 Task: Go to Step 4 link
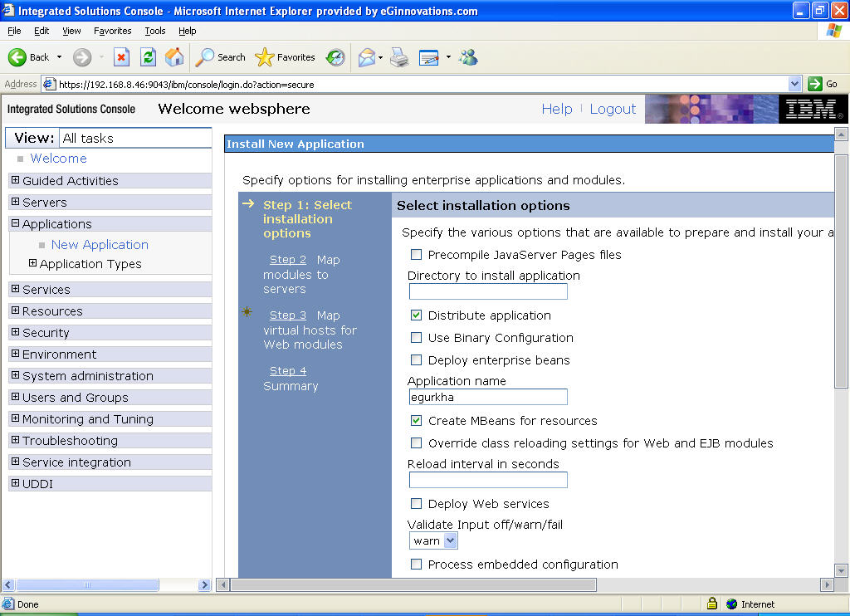click(288, 371)
